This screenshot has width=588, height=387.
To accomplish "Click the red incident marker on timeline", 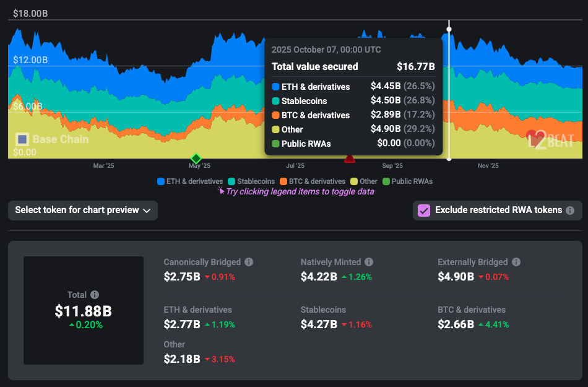I will pyautogui.click(x=349, y=159).
